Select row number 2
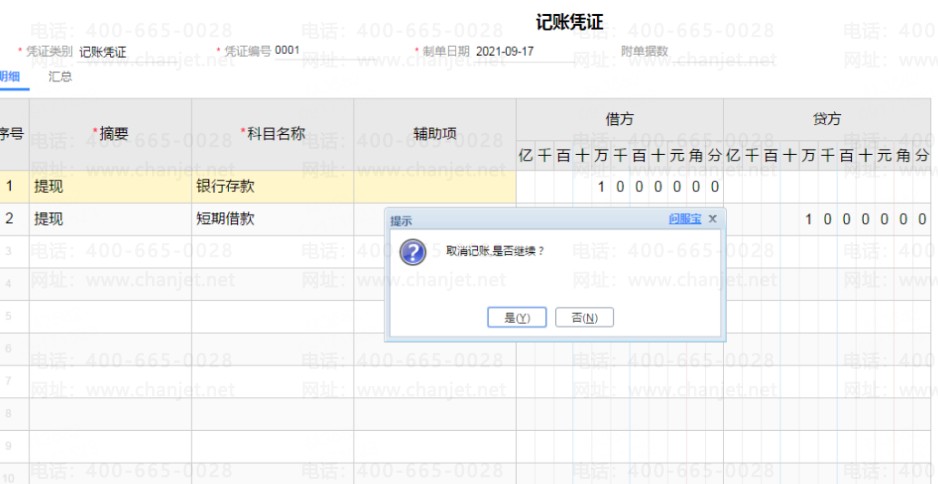The height and width of the screenshot is (484, 938). pos(10,219)
